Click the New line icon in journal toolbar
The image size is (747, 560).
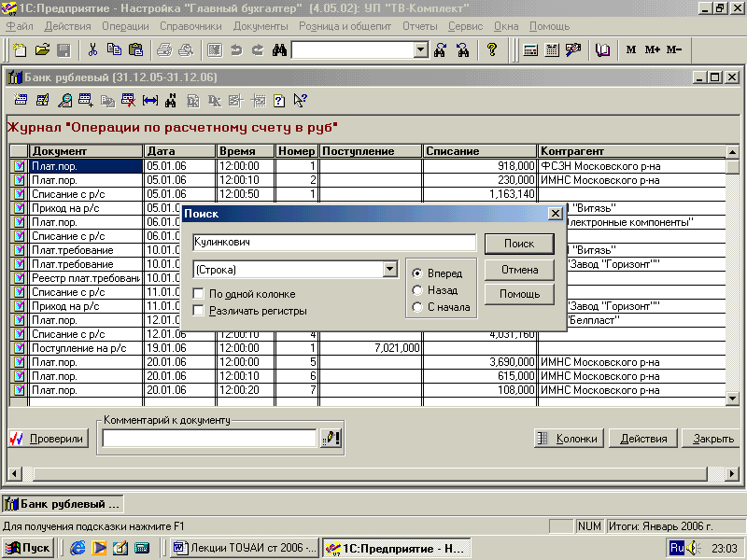(21, 100)
